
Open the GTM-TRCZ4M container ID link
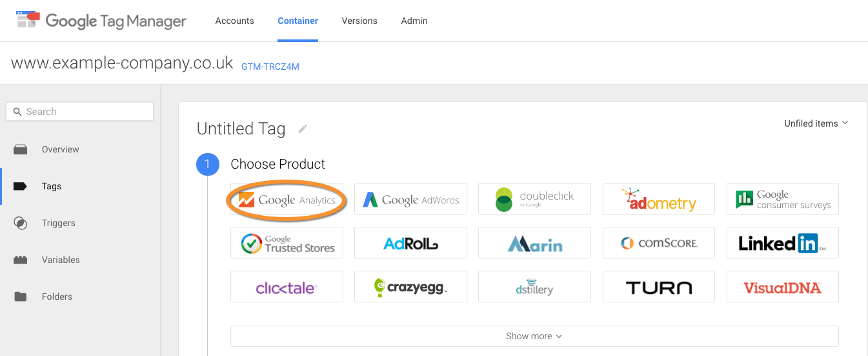tap(270, 67)
